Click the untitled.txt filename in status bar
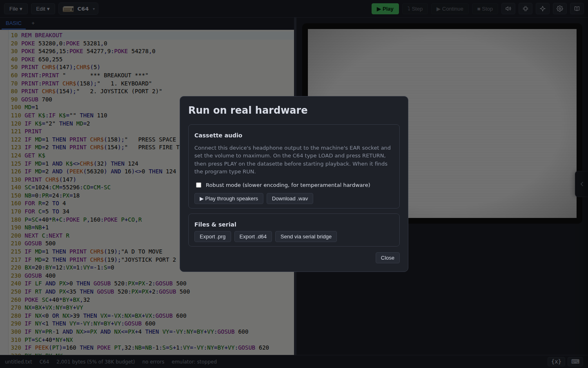Viewport: 588px width, 368px height. (18, 362)
